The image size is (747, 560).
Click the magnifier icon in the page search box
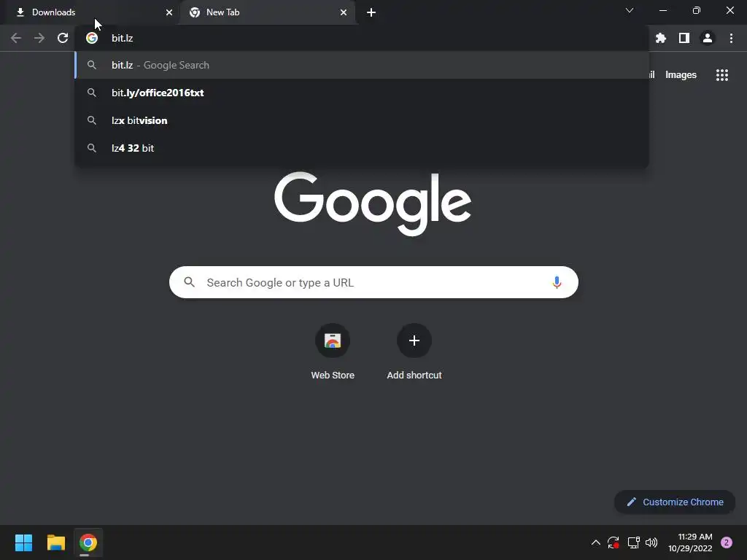tap(189, 282)
